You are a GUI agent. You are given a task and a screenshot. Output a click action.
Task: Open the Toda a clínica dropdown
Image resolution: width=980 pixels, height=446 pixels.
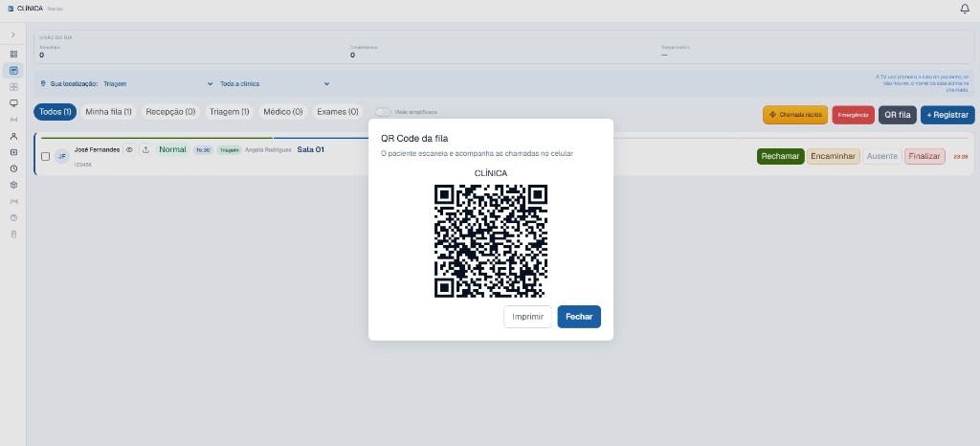click(275, 83)
